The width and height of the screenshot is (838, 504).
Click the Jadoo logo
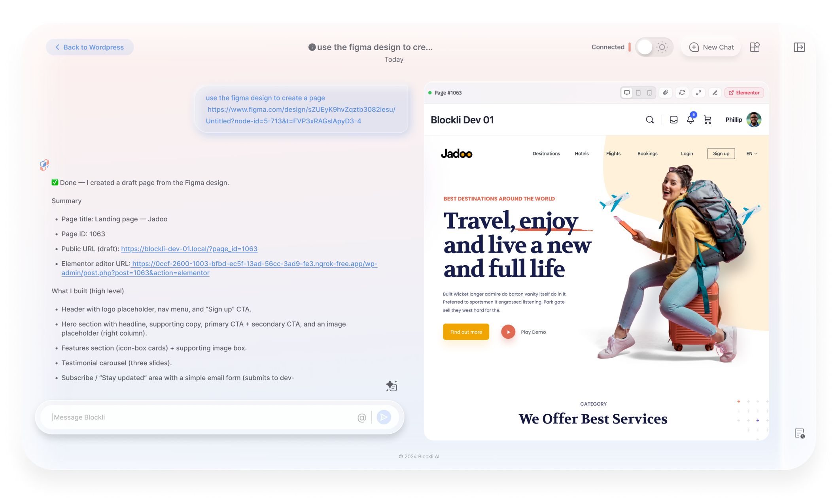coord(457,154)
